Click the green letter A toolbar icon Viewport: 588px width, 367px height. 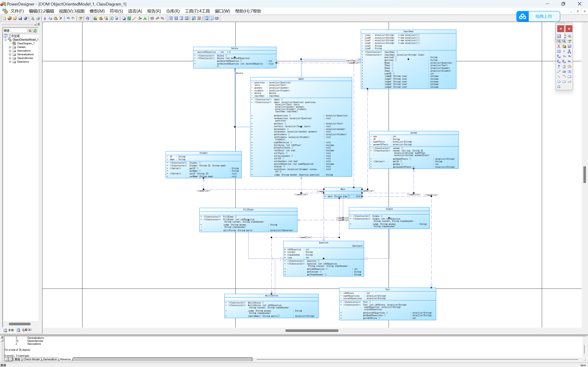[x=145, y=18]
